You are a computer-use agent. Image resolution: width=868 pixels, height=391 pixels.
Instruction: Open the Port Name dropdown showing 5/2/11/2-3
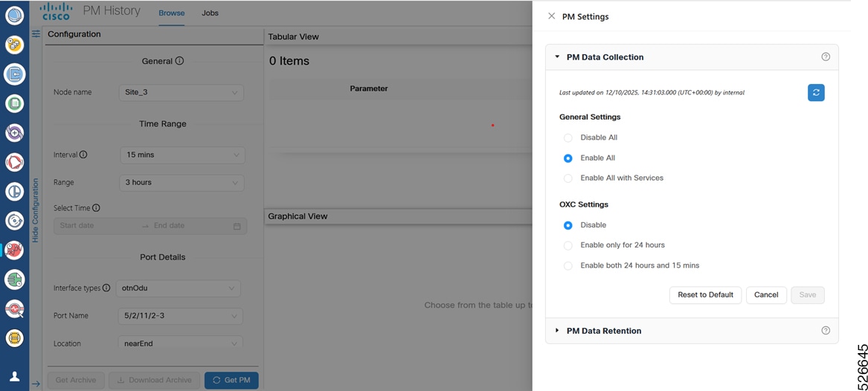[x=180, y=316]
